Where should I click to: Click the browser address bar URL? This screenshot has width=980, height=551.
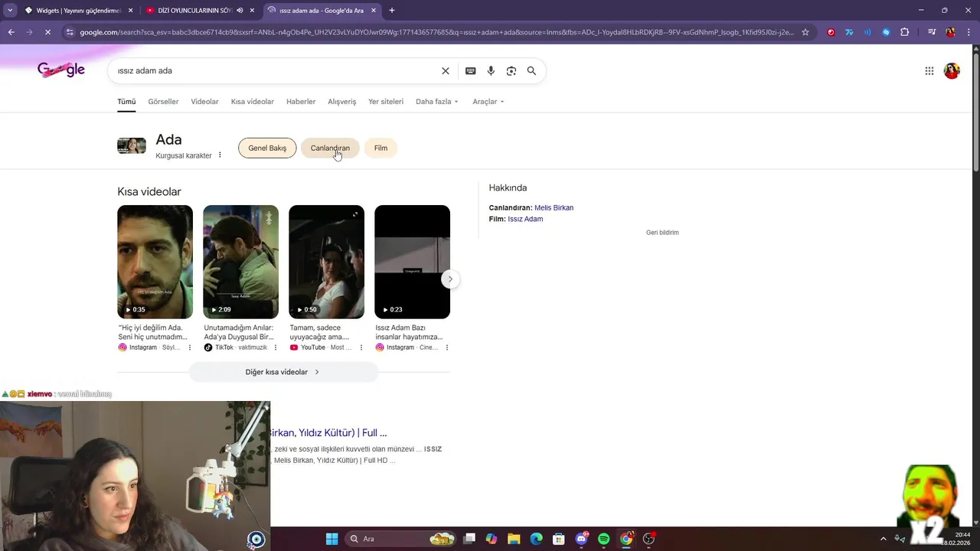(x=436, y=32)
